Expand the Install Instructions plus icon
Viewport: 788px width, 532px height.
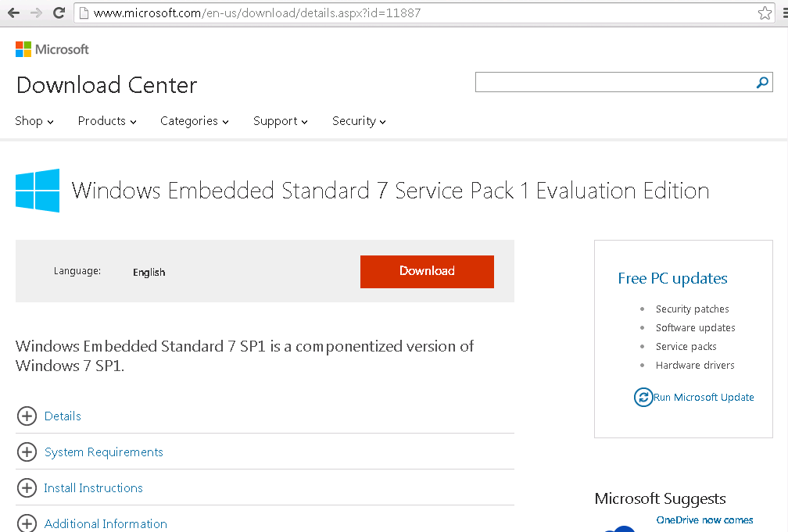pos(27,487)
